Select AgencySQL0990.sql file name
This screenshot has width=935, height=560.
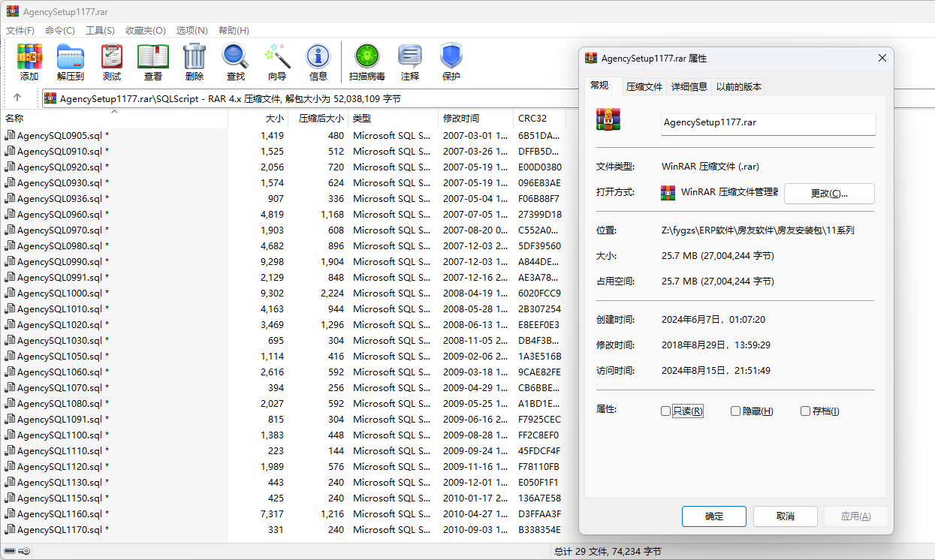tap(63, 262)
